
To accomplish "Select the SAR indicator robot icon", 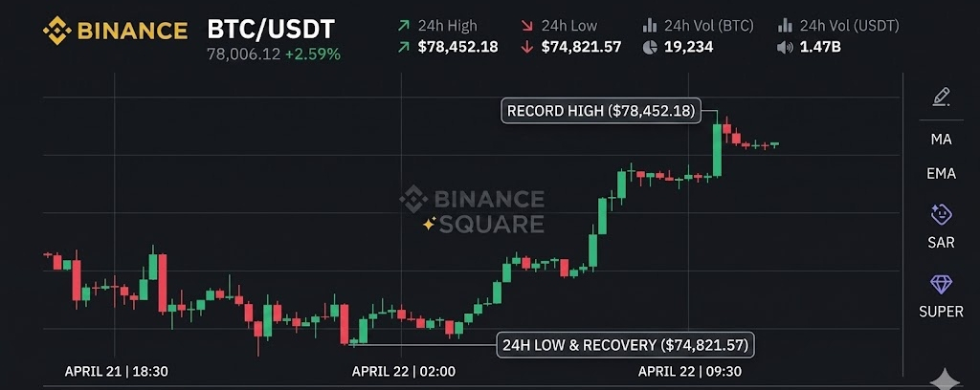I will 941,215.
